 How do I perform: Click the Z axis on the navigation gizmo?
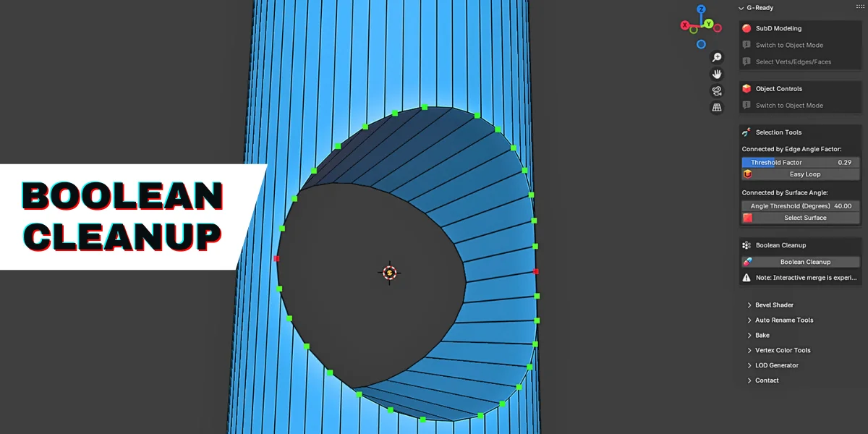[699, 10]
